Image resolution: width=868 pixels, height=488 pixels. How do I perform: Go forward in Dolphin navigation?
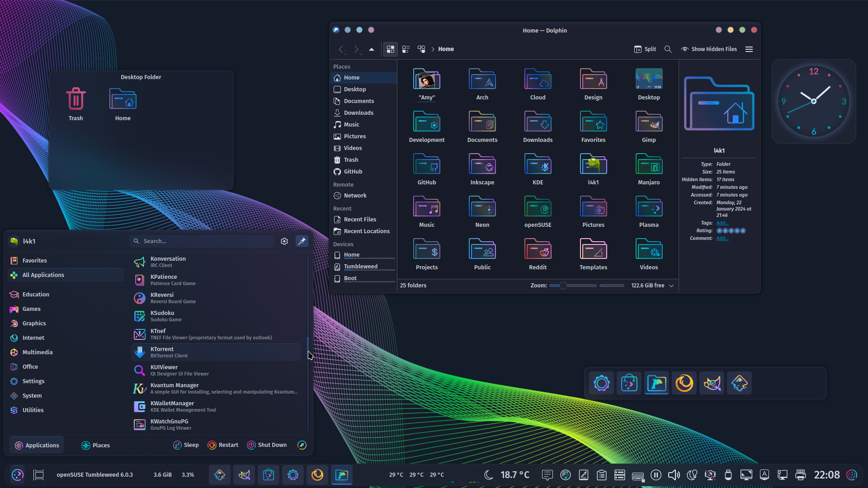[x=356, y=49]
